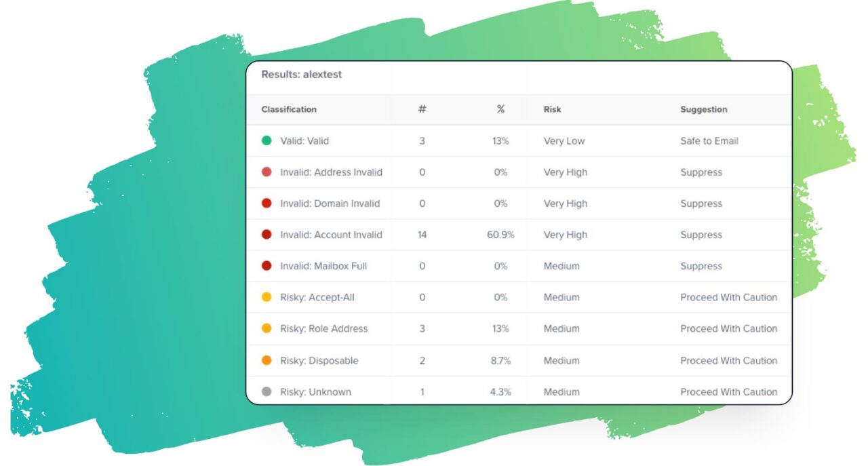Click the Risk column header
The width and height of the screenshot is (868, 466).
(x=552, y=109)
